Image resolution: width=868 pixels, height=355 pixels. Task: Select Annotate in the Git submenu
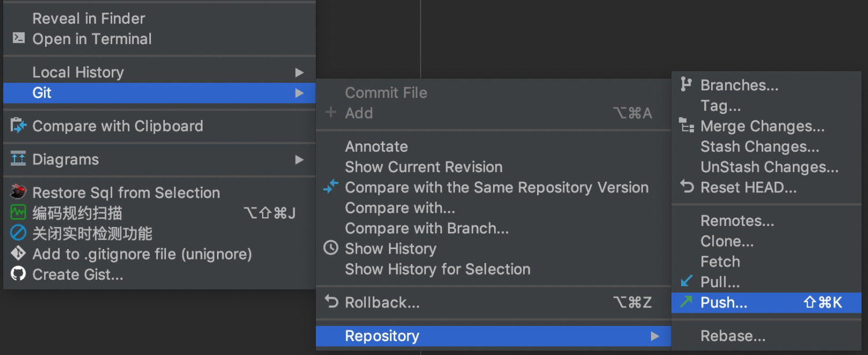click(376, 147)
